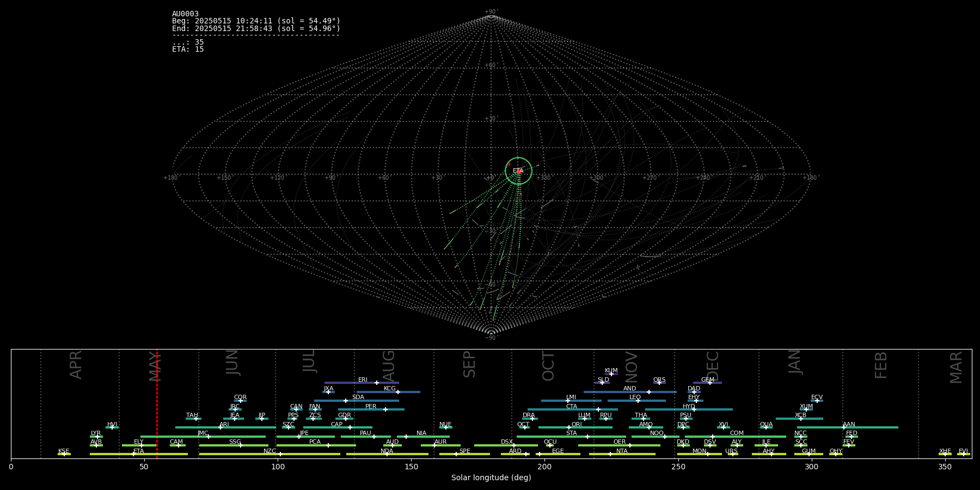Click the AUG month label

point(388,365)
